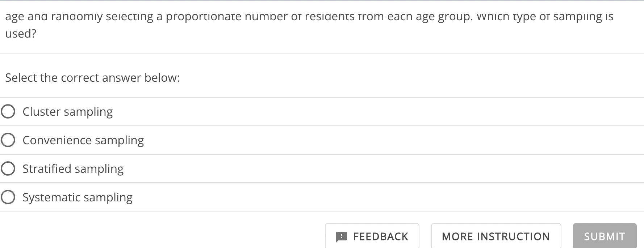The width and height of the screenshot is (644, 248).
Task: Click the word 'randomly' in the question text
Action: pyautogui.click(x=75, y=17)
